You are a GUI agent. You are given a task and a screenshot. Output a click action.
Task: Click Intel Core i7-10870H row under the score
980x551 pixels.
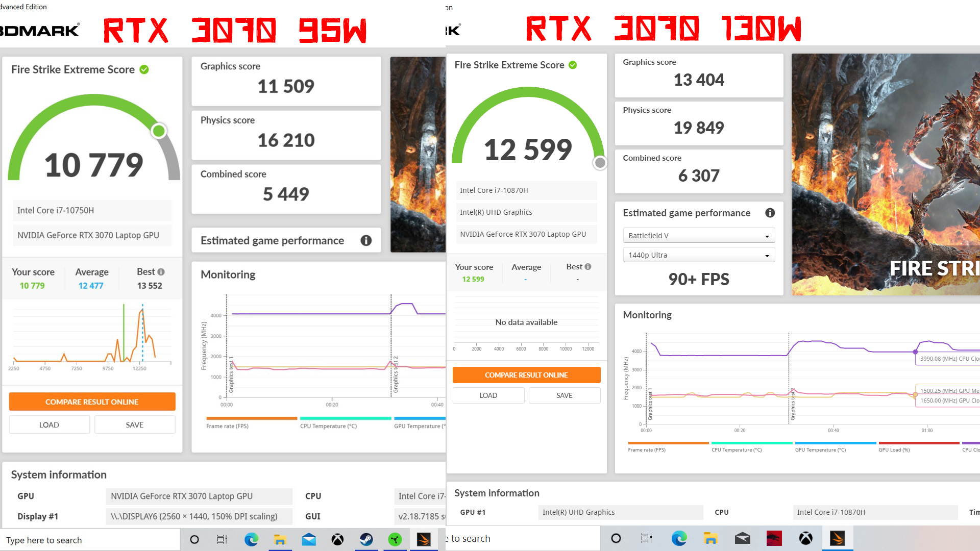click(526, 190)
